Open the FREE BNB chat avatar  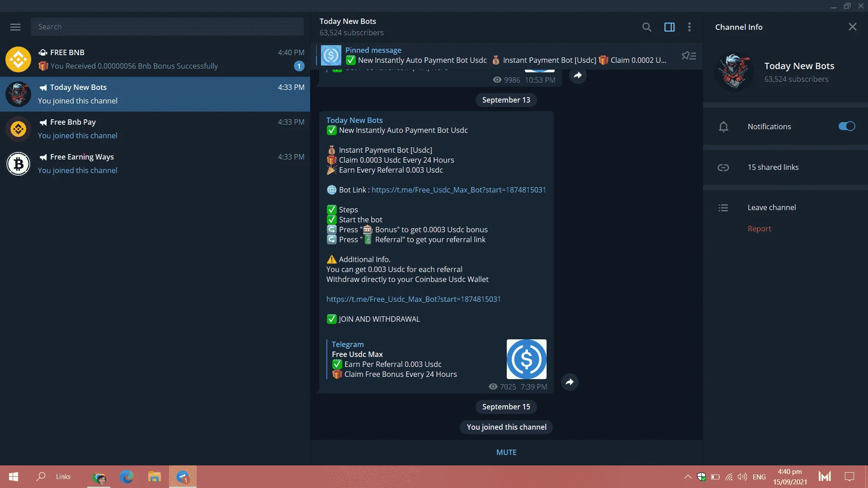[x=18, y=59]
